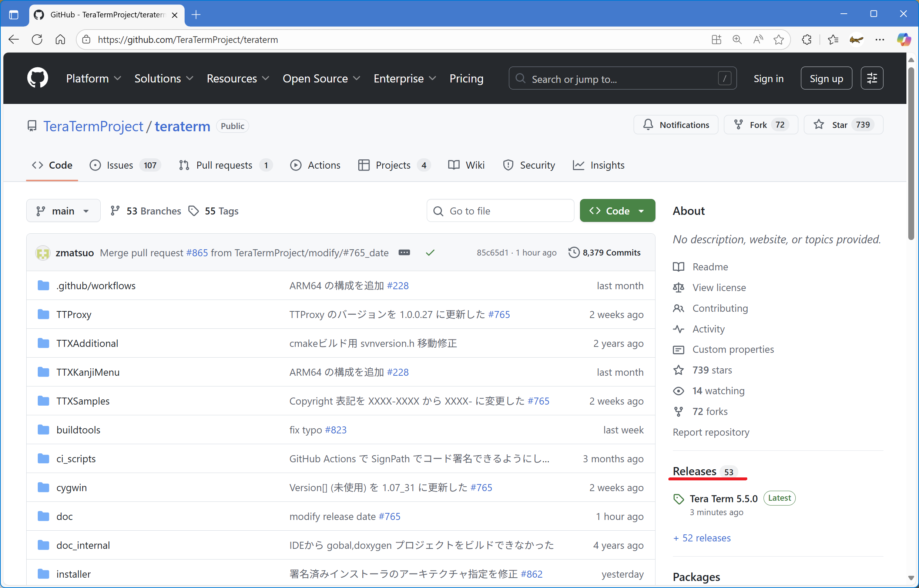Click the Sign up button
The image size is (919, 588).
826,78
